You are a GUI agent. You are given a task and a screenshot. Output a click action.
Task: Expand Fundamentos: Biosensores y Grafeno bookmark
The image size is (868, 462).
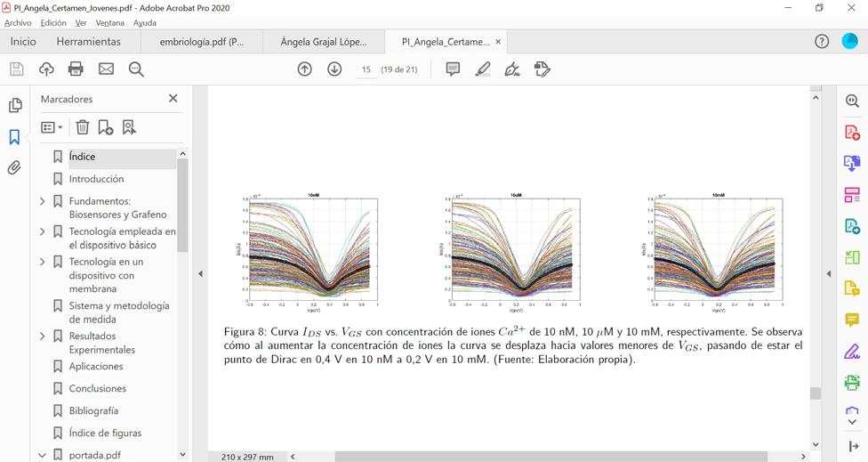click(43, 201)
